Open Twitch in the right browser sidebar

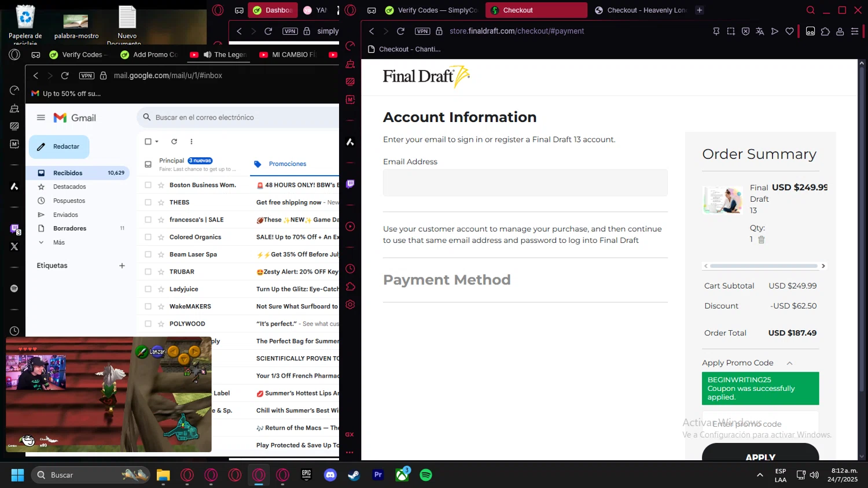point(350,184)
